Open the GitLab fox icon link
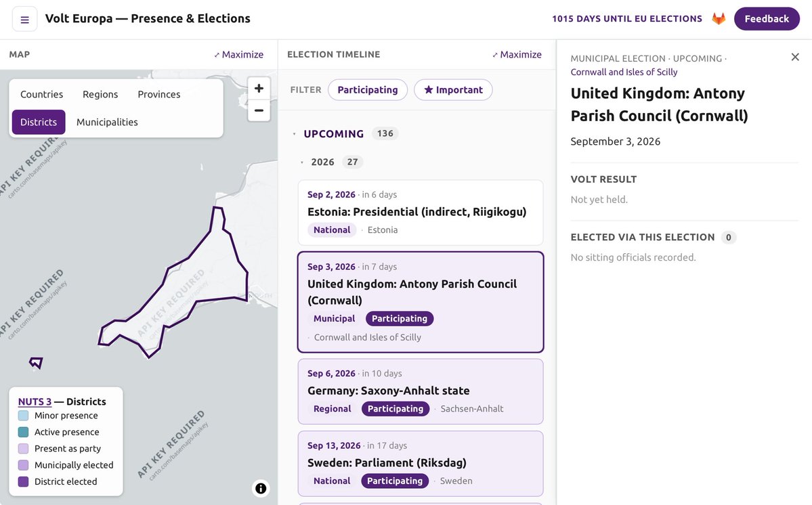Screen dimensions: 812x505 click(x=719, y=19)
